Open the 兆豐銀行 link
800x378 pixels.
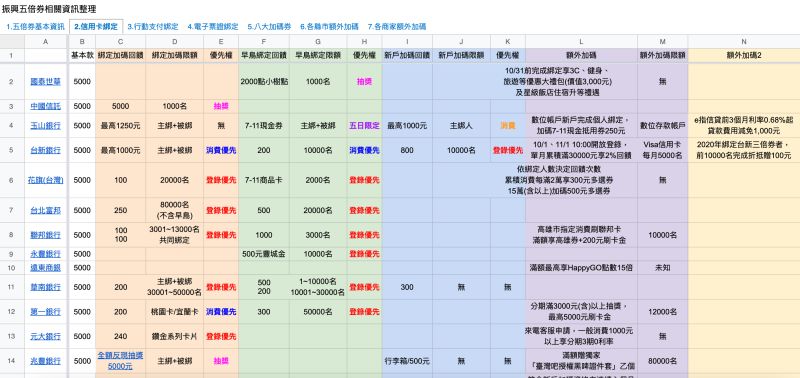click(x=45, y=361)
